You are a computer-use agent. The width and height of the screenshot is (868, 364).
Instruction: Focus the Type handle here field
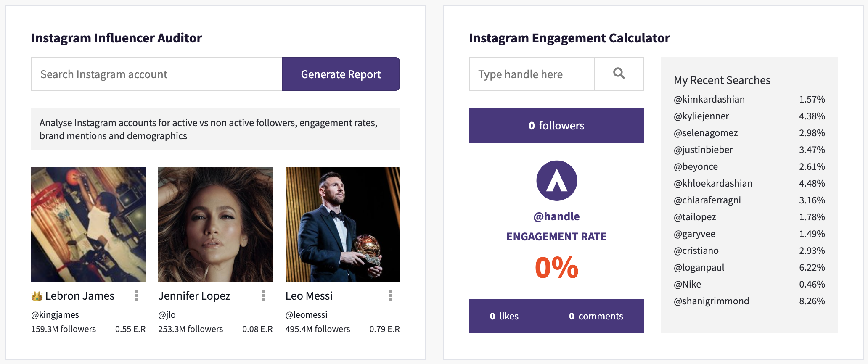(532, 74)
